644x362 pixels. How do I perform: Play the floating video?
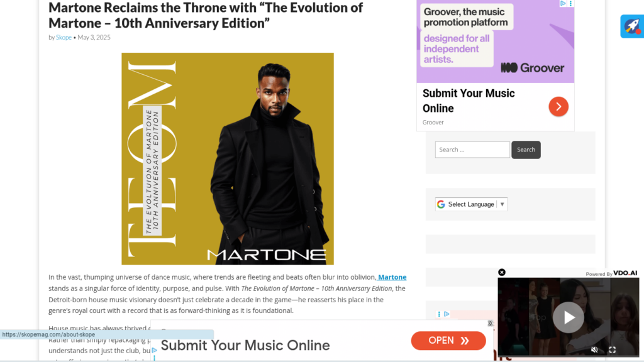(x=569, y=317)
